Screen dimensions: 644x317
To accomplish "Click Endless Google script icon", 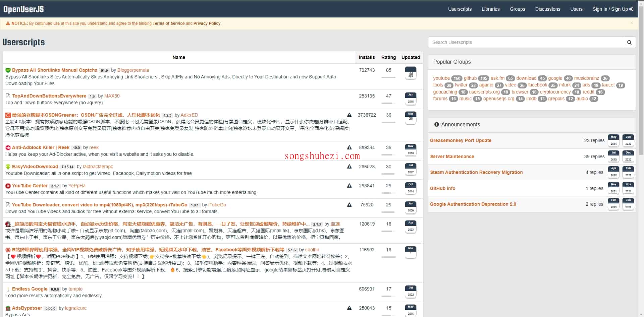I will pyautogui.click(x=8, y=289).
